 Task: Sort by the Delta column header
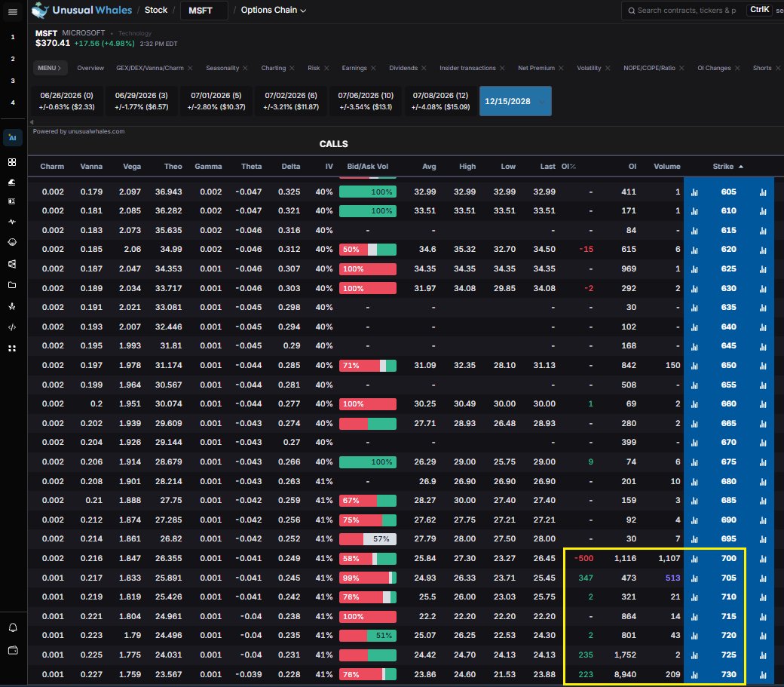coord(290,167)
